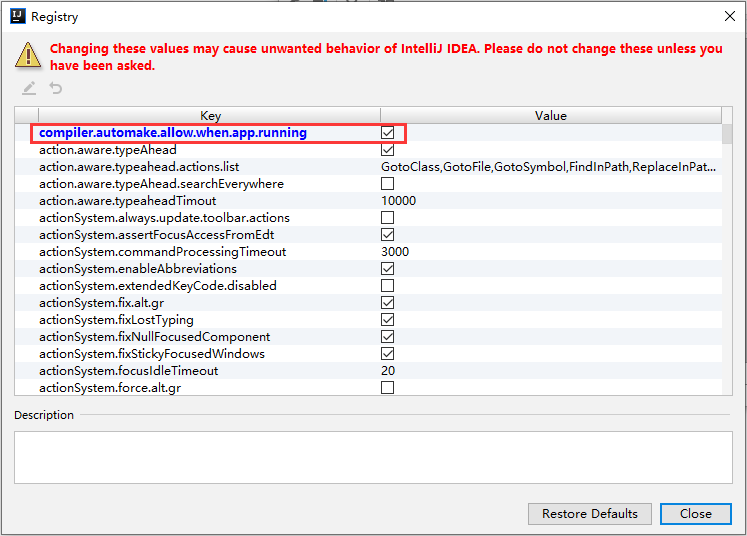This screenshot has width=747, height=536.
Task: Select the action.aware.typeAhead.searchEverywhere key
Action: tap(162, 184)
